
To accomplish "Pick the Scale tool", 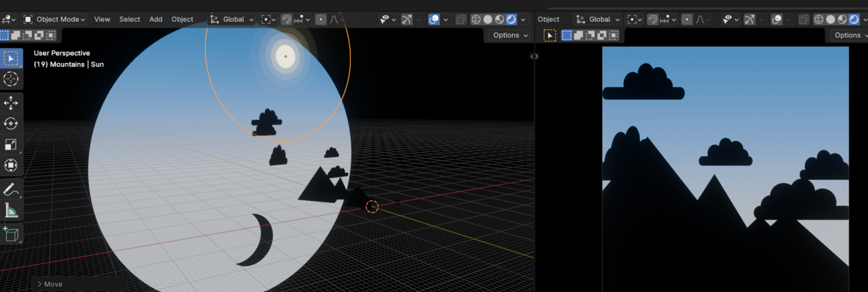I will pos(11,145).
